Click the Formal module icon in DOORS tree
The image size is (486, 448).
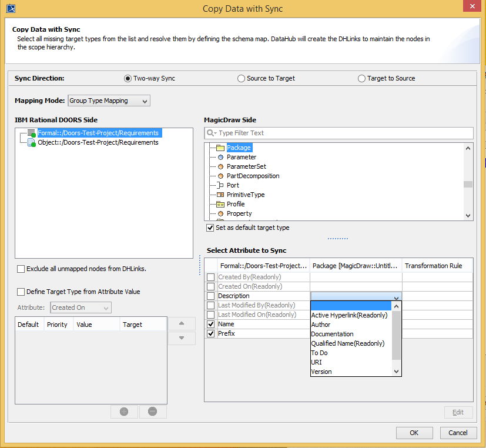(31, 133)
